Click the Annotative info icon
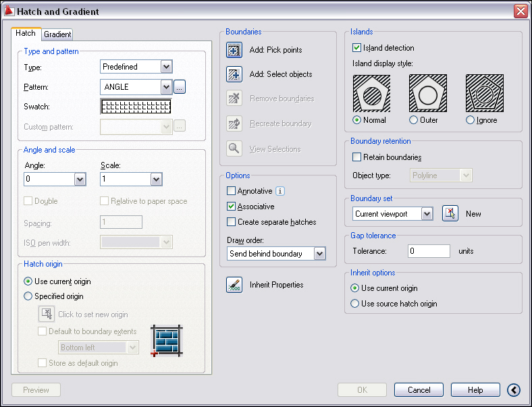The width and height of the screenshot is (532, 407). tap(280, 191)
